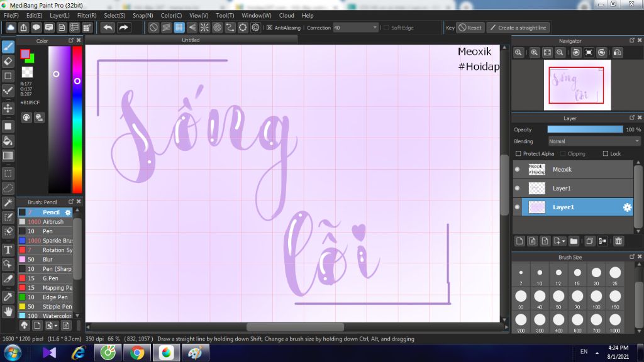
Task: Select the Eraser tool
Action: 8,61
